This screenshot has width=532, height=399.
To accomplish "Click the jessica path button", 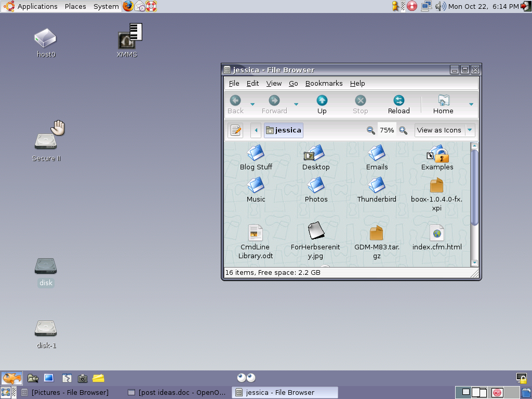I will coord(284,130).
